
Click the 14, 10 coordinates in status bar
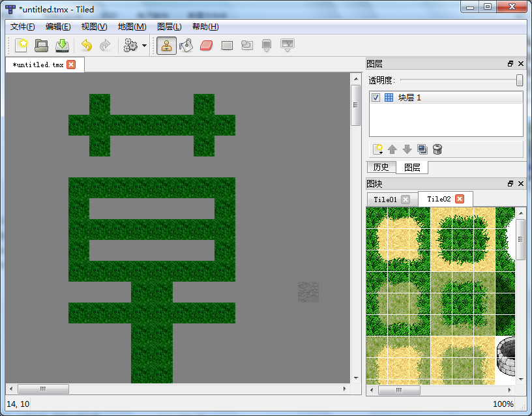point(18,404)
